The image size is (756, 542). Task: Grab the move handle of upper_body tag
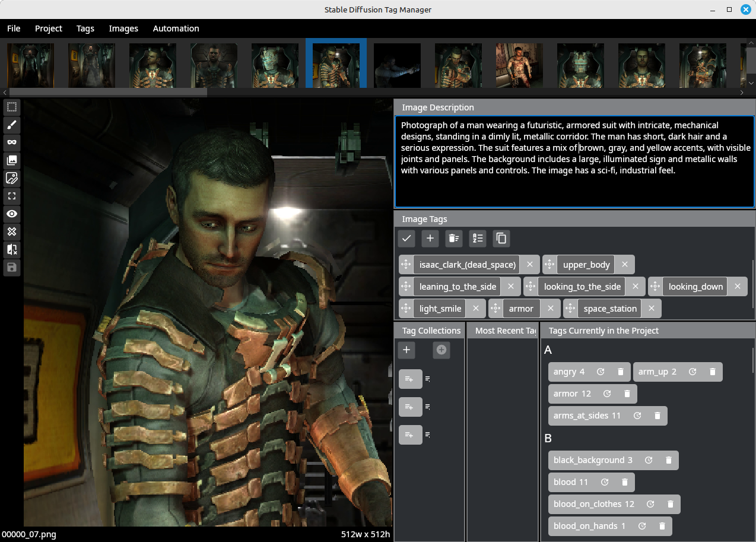(549, 265)
